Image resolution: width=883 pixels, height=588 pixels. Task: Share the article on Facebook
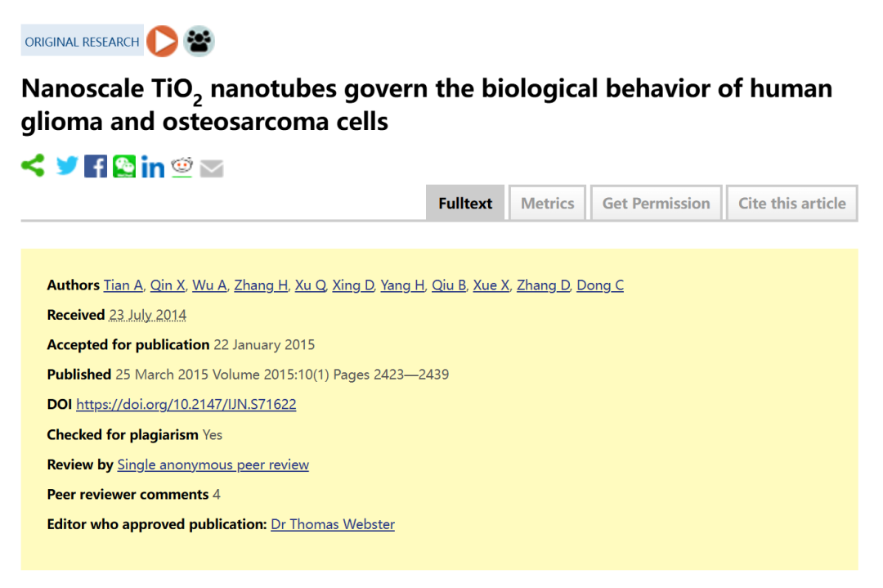96,166
